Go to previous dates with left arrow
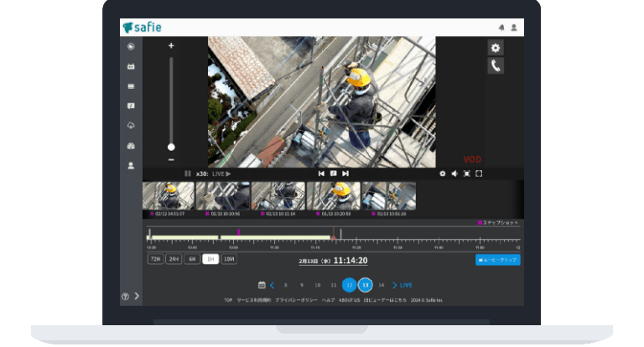The image size is (644, 347). [x=273, y=285]
